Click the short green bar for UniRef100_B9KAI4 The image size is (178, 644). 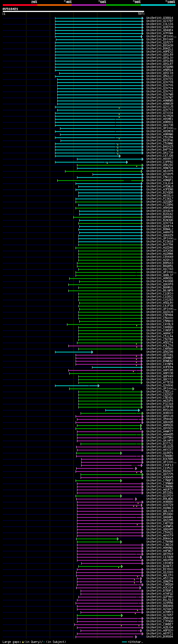click(98, 539)
